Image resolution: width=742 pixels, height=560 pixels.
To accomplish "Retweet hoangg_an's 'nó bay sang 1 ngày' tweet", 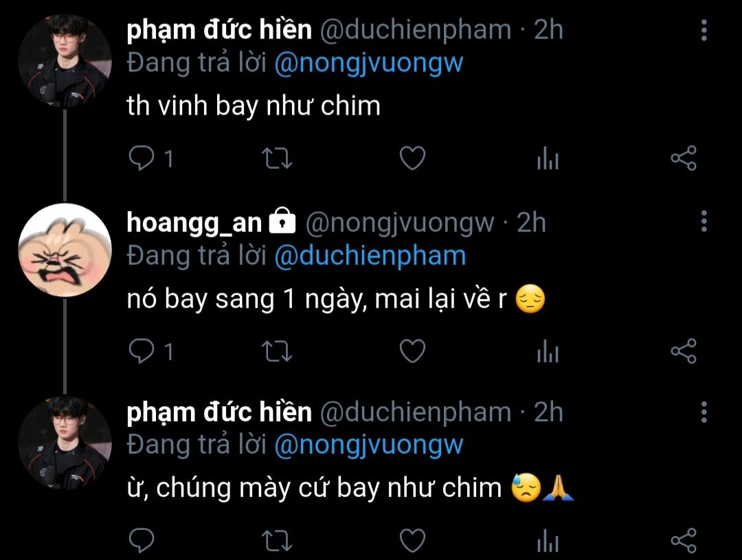I will click(277, 352).
